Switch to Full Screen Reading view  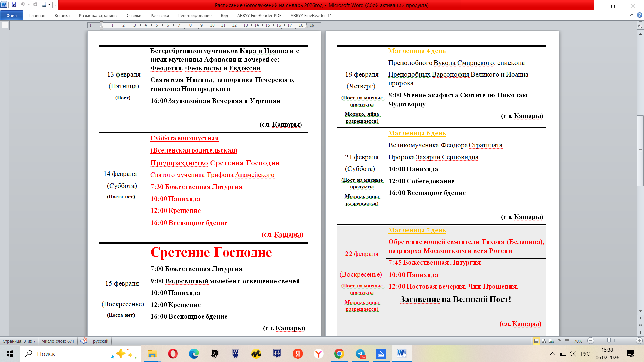tap(544, 341)
